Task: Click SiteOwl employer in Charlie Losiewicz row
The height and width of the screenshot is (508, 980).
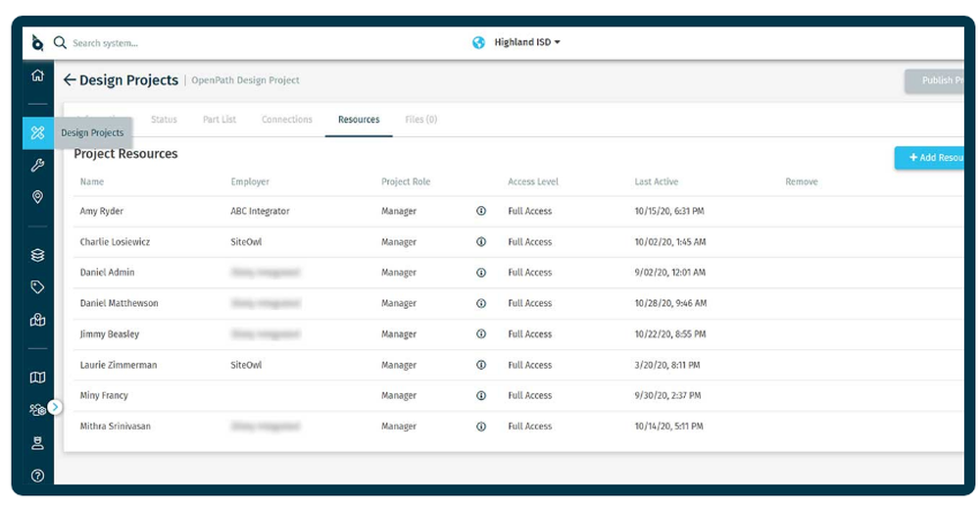Action: click(x=246, y=242)
